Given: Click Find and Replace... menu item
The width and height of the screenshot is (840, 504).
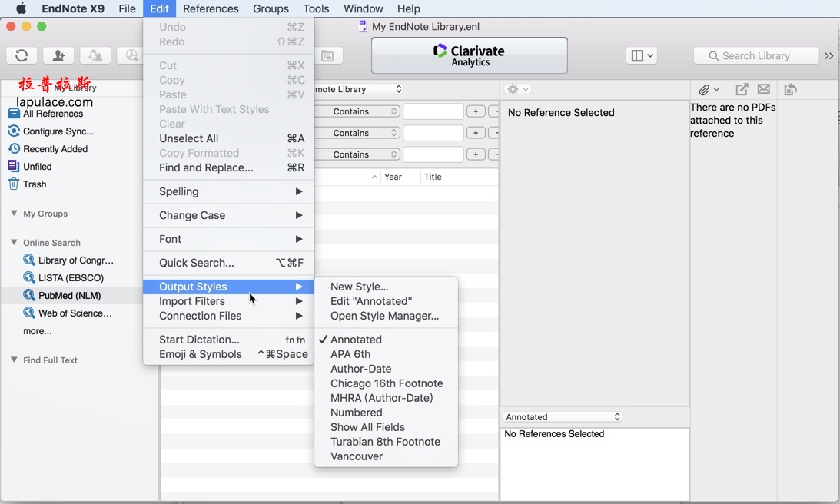Looking at the screenshot, I should [x=229, y=167].
